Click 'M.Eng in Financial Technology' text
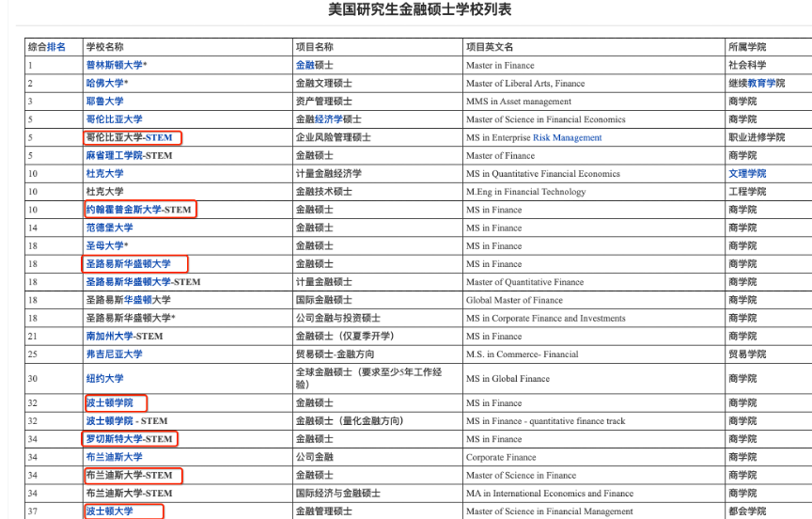Screen dimensions: 812x519 point(525,192)
